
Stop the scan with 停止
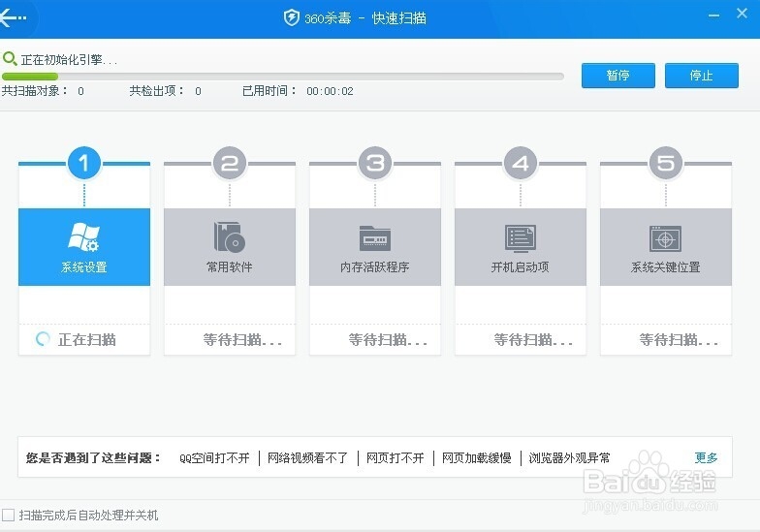(x=702, y=76)
